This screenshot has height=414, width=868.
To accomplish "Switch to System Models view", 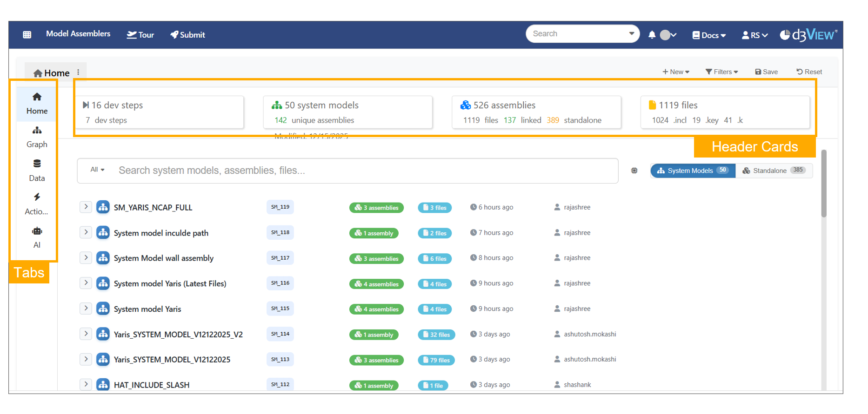I will point(692,171).
